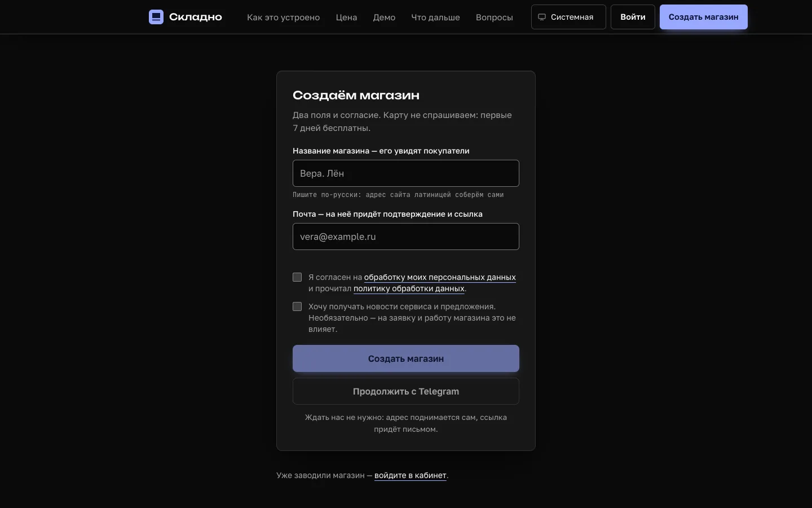812x508 pixels.
Task: Click the Складно brand name
Action: [x=196, y=17]
